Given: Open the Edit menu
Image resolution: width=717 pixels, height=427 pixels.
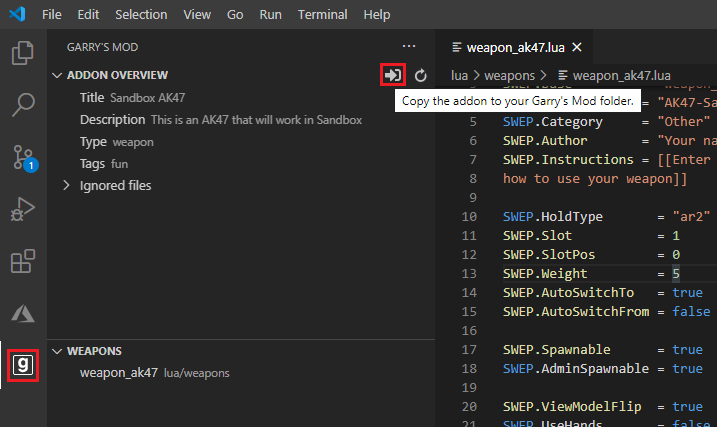Looking at the screenshot, I should coord(88,15).
